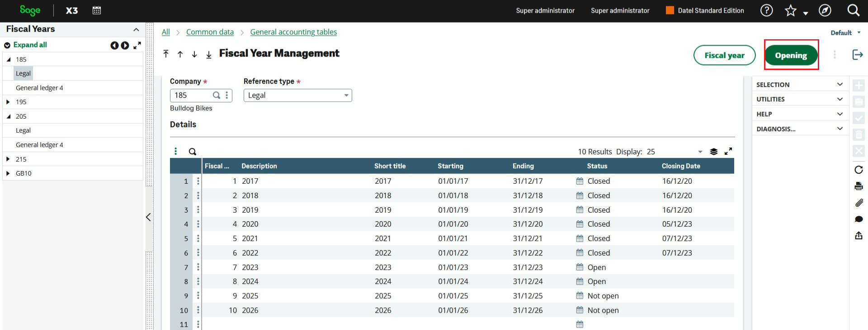Expand company 215 tree node
Image resolution: width=868 pixels, height=330 pixels.
(8, 159)
